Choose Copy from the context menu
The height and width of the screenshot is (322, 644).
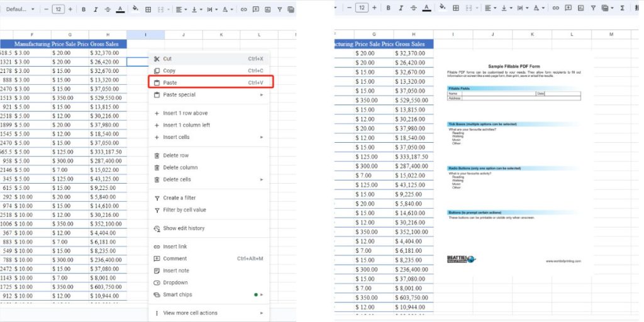[x=209, y=70]
